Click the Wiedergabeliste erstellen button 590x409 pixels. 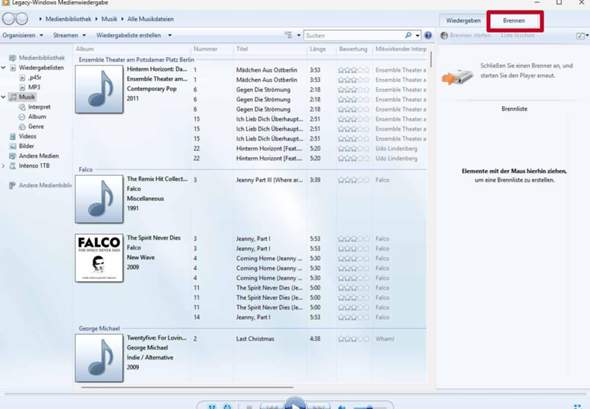pos(129,35)
